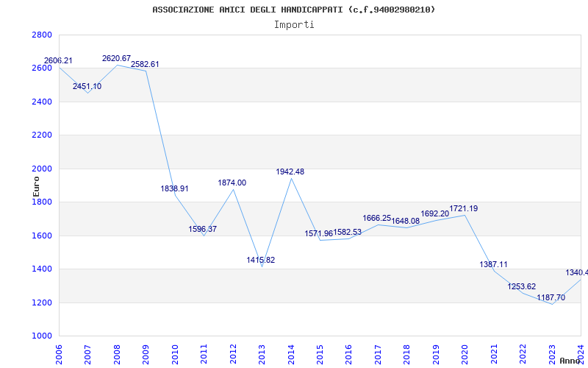The image size is (588, 368).
Task: Click x-axis year 2006
Action: click(x=59, y=354)
